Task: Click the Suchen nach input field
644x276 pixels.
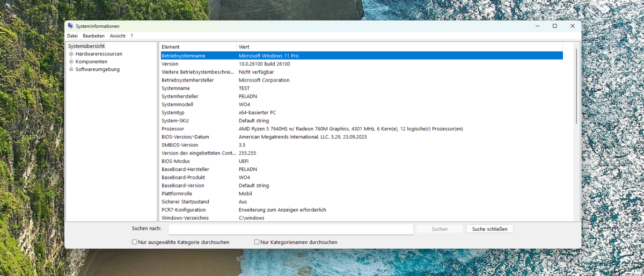Action: (291, 229)
